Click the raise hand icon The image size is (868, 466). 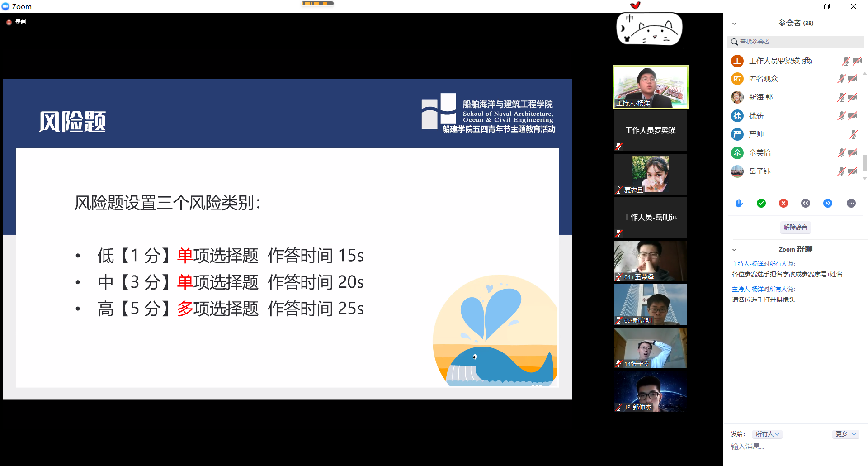point(739,203)
